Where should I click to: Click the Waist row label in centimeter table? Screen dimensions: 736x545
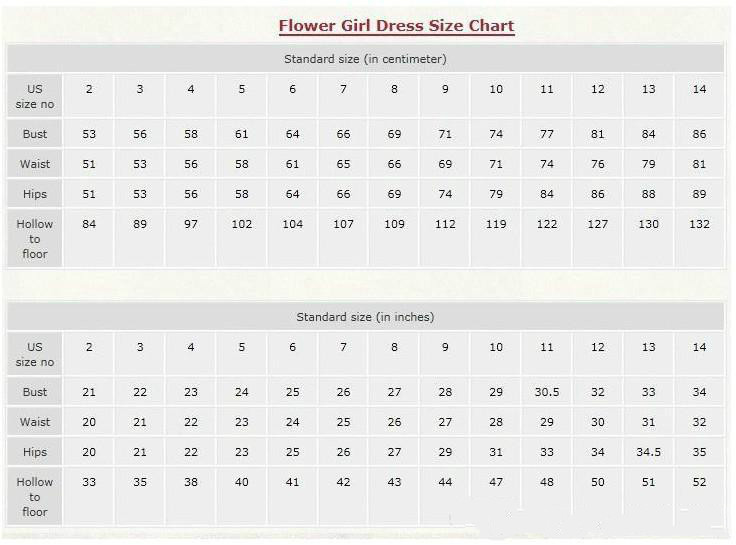(35, 164)
